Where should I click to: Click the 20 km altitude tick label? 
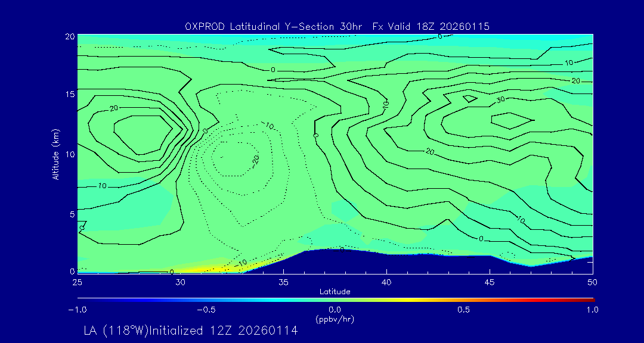(69, 36)
